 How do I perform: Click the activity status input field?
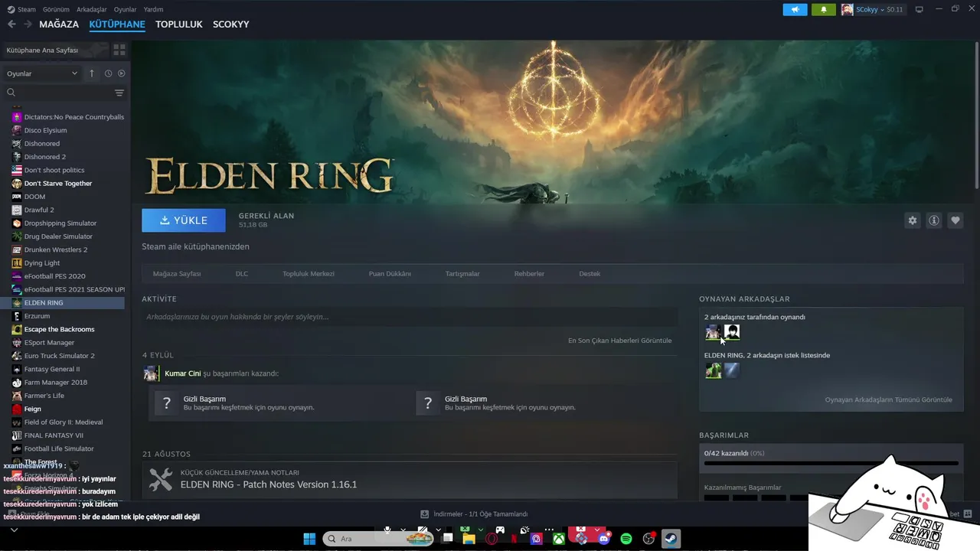[410, 317]
